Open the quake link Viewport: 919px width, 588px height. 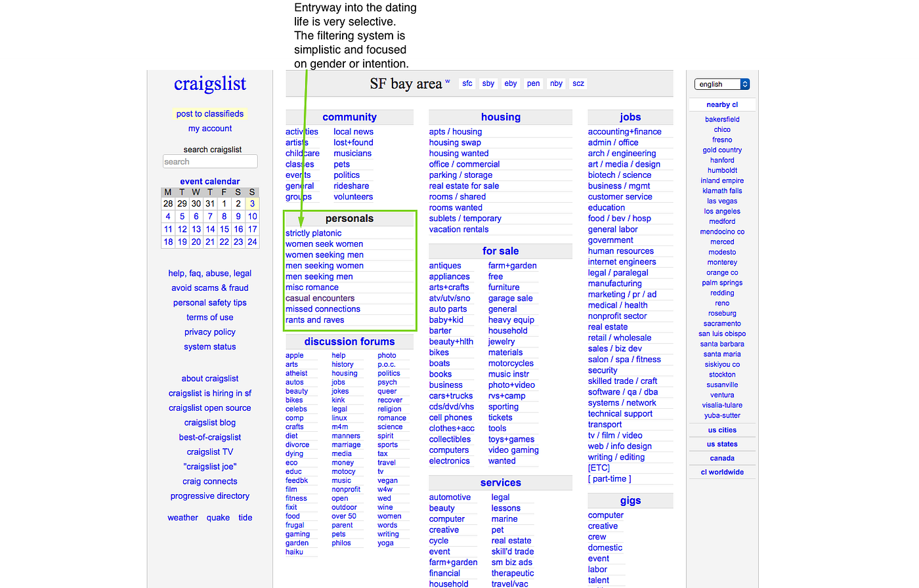(219, 518)
